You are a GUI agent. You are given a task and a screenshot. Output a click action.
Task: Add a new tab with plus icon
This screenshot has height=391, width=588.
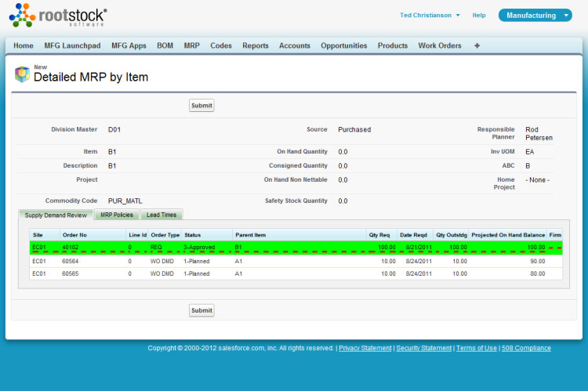(x=477, y=45)
